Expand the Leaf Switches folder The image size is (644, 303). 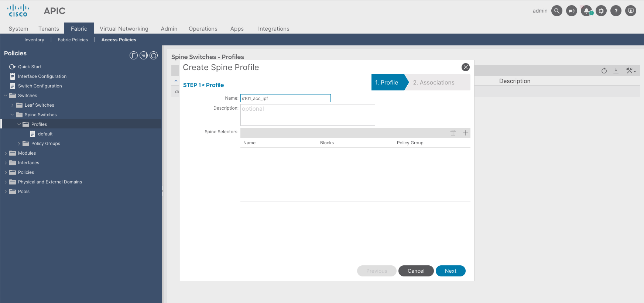point(12,105)
